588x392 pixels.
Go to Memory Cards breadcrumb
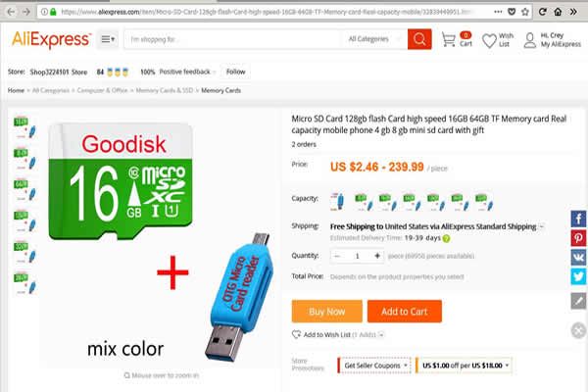[x=220, y=90]
